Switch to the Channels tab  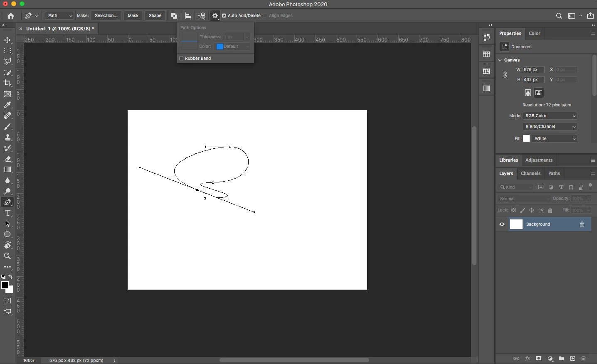tap(530, 174)
